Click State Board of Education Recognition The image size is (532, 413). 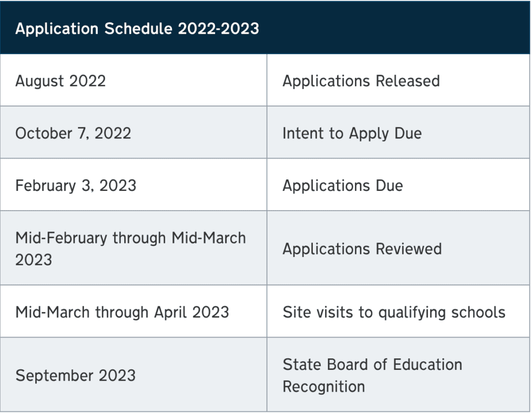pos(372,376)
